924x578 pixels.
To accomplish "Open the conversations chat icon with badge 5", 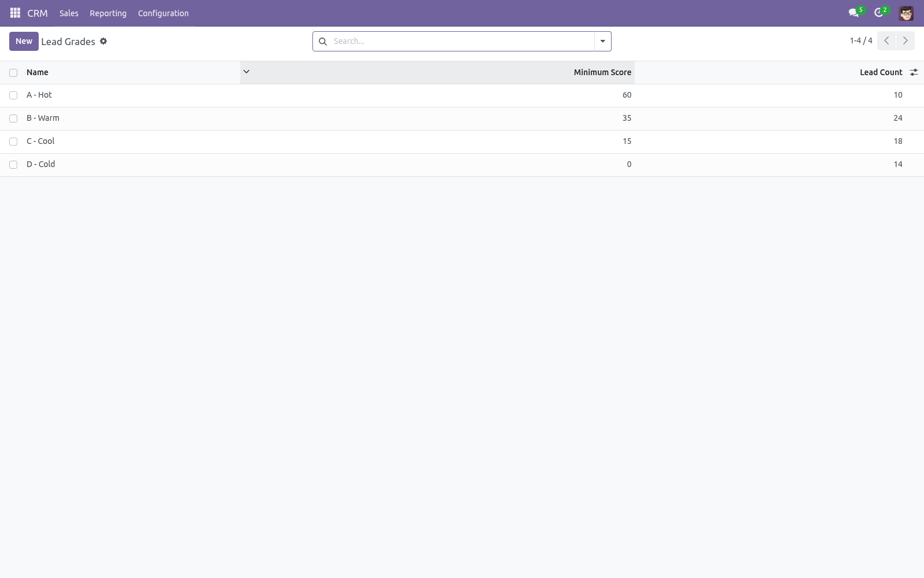I will [x=856, y=12].
